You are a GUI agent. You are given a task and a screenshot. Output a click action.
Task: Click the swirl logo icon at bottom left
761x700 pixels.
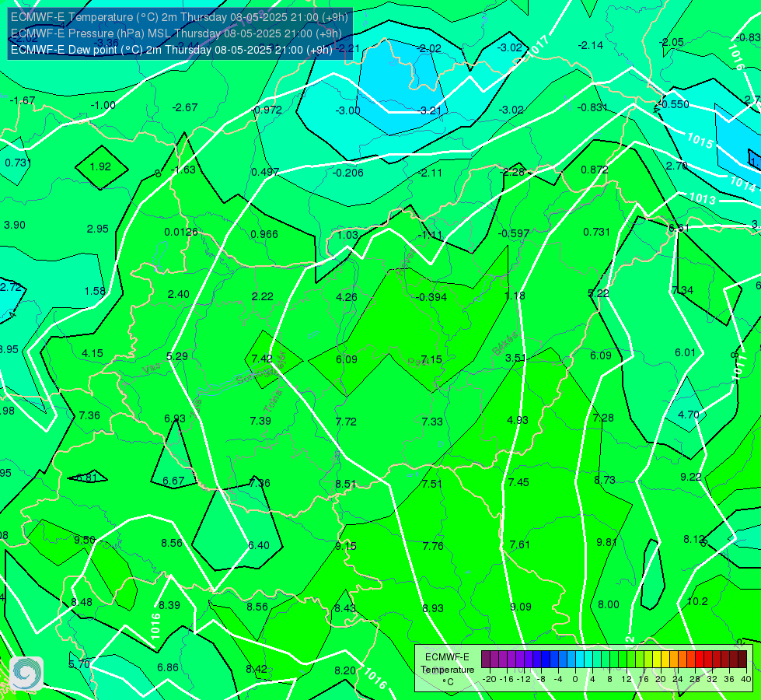26,674
